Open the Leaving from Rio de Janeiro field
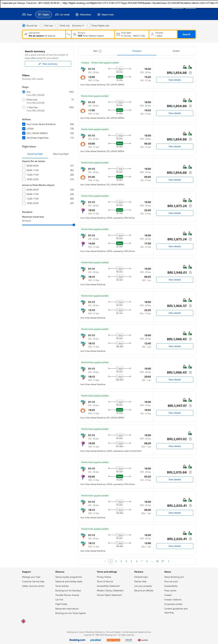This screenshot has height=644, width=218. [x=44, y=34]
